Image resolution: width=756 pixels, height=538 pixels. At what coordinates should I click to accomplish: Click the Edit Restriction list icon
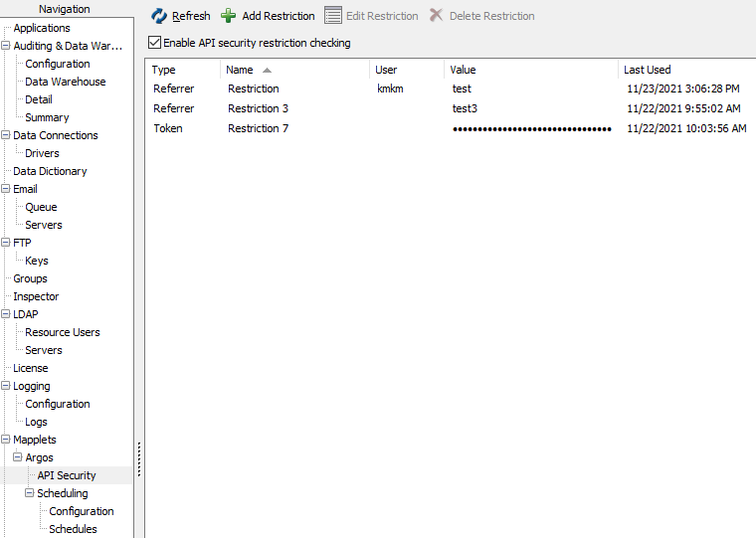point(332,16)
